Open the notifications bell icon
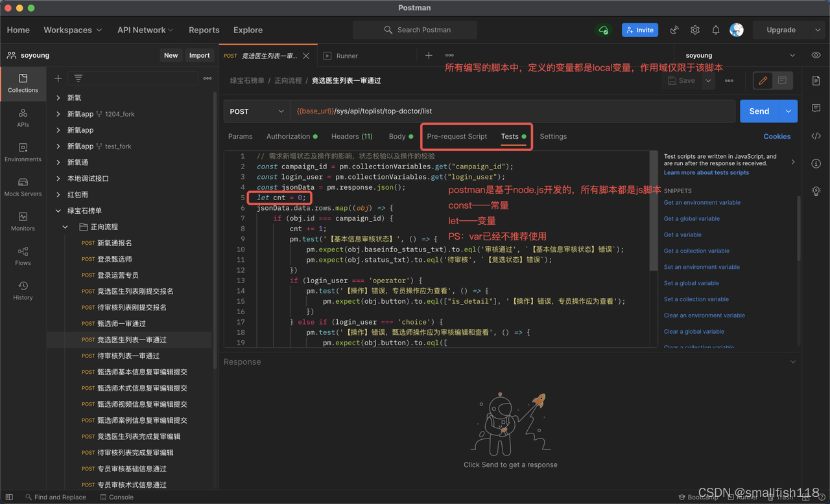 716,30
